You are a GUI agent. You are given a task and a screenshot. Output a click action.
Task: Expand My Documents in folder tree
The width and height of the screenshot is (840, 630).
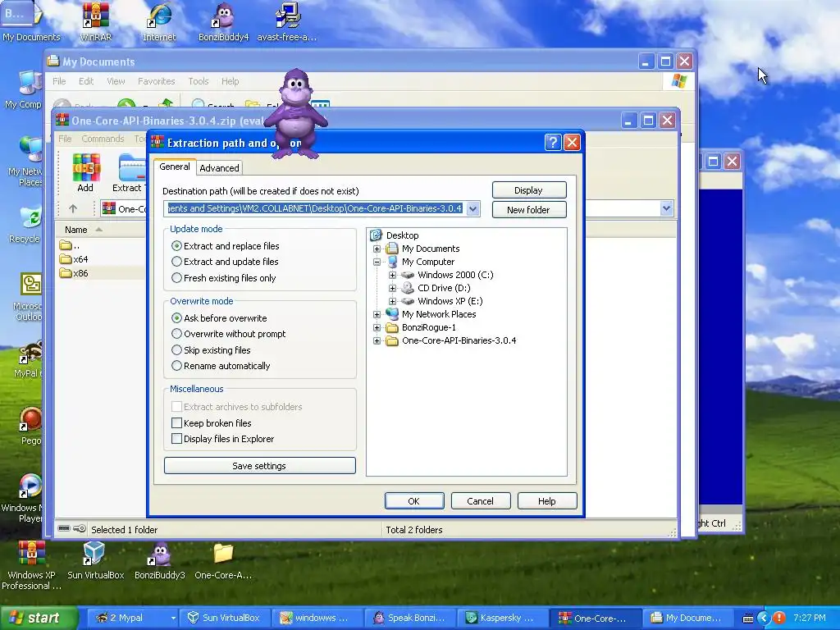(x=377, y=249)
